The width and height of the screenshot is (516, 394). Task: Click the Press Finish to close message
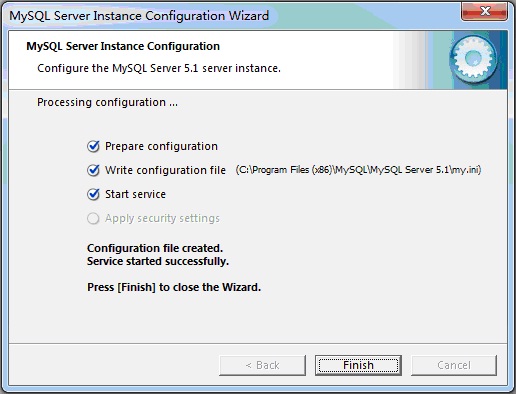[x=174, y=287]
